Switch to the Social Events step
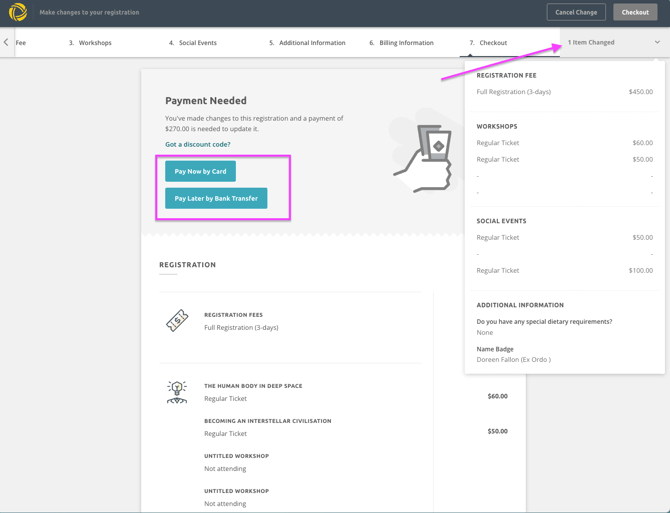This screenshot has height=513, width=670. pyautogui.click(x=193, y=43)
